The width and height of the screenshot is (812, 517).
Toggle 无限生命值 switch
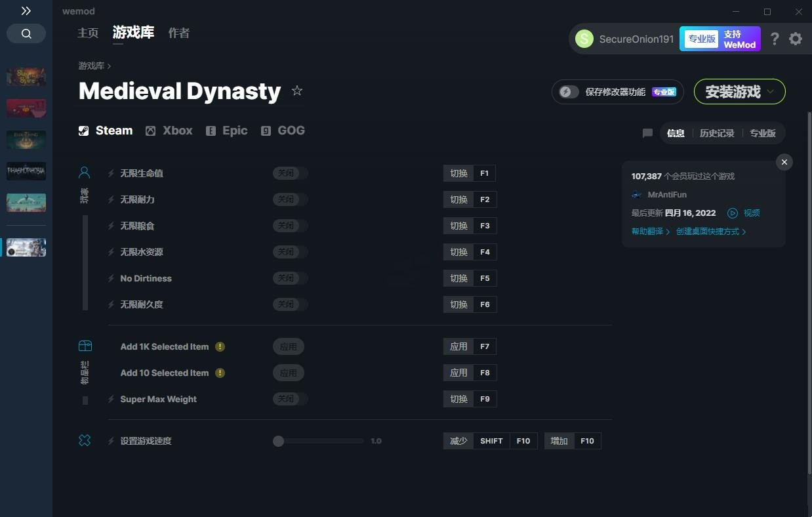[x=290, y=173]
